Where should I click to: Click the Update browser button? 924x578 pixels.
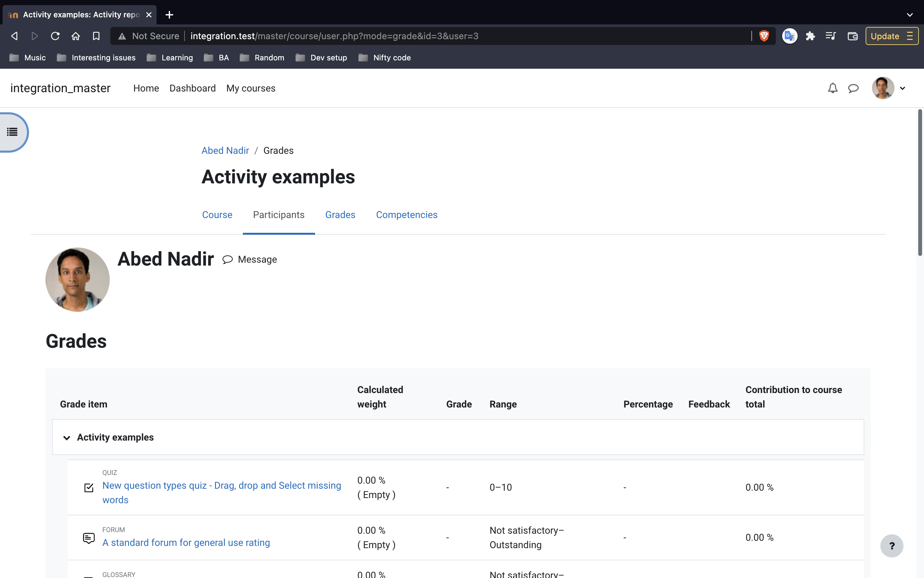pyautogui.click(x=892, y=36)
